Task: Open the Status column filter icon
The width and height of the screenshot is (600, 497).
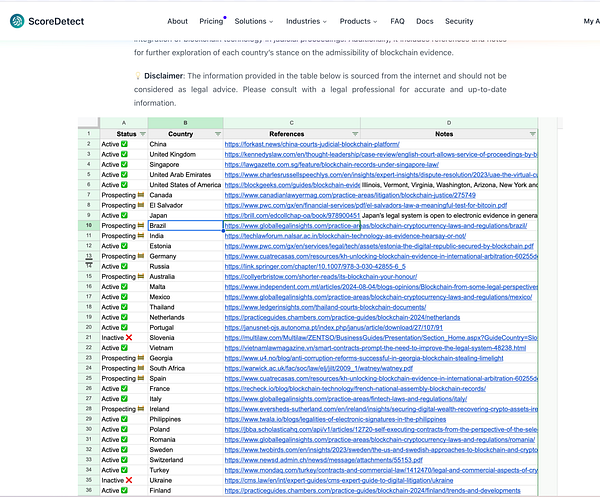Action: tap(143, 134)
